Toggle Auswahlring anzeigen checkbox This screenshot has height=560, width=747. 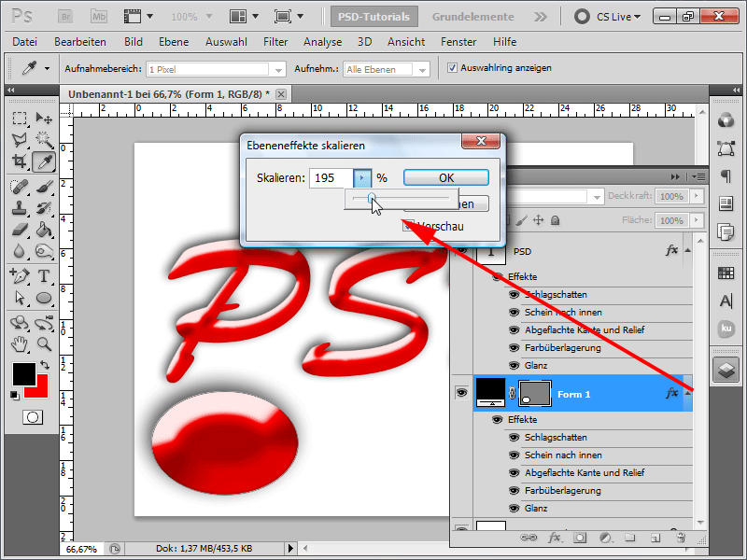point(452,67)
